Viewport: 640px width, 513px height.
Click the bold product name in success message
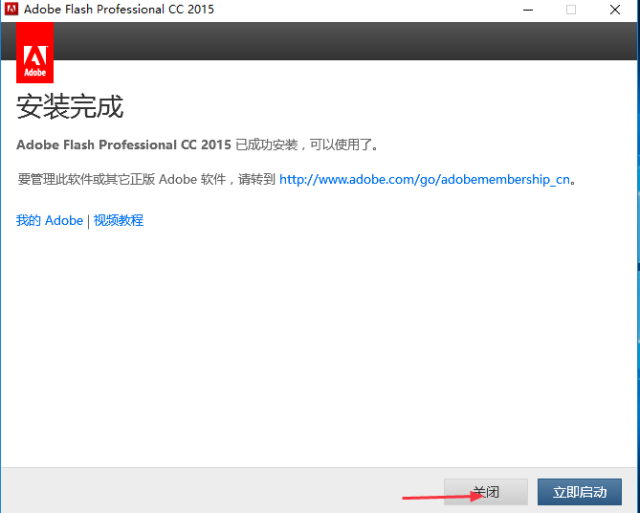(123, 145)
